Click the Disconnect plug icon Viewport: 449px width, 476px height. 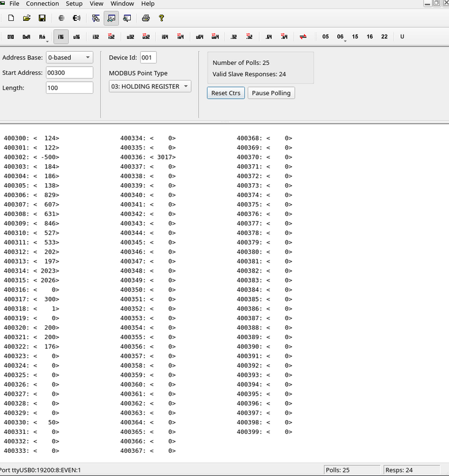pos(77,18)
